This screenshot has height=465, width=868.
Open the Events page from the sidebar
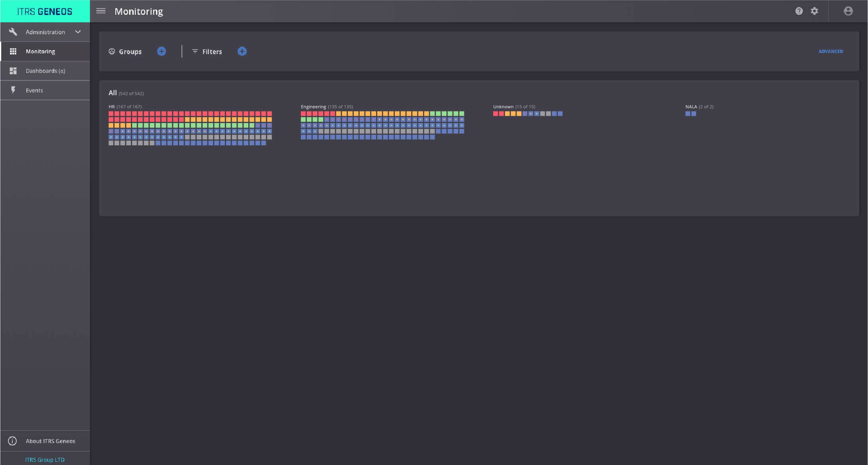[34, 90]
